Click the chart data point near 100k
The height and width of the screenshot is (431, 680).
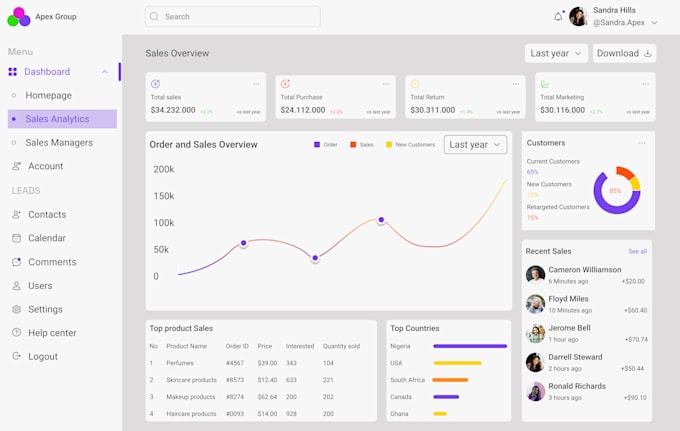click(x=381, y=220)
